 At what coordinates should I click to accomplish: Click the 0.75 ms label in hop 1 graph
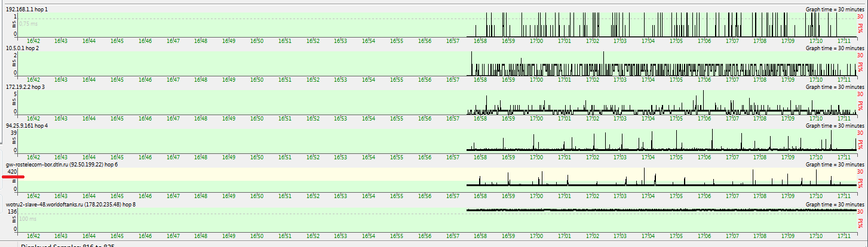click(x=29, y=24)
